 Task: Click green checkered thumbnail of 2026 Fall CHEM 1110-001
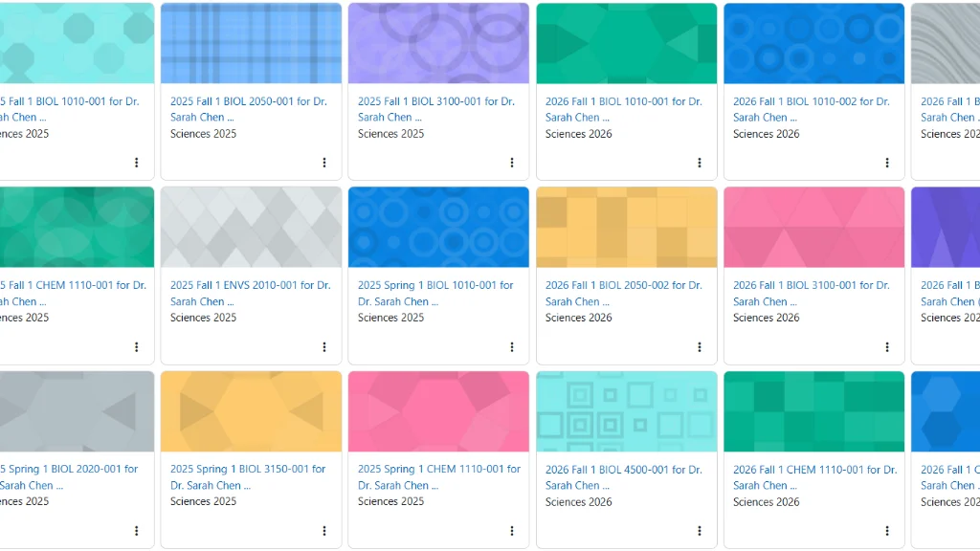(813, 411)
